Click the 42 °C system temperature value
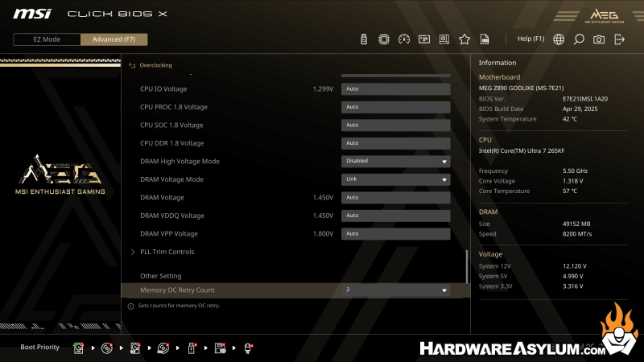 [570, 119]
